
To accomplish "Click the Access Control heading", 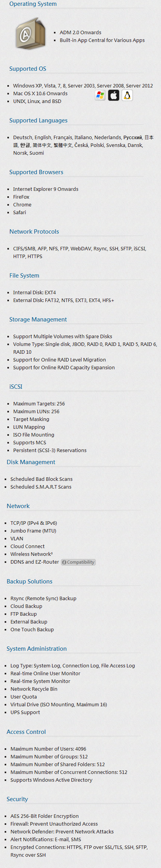I will 26,732.
